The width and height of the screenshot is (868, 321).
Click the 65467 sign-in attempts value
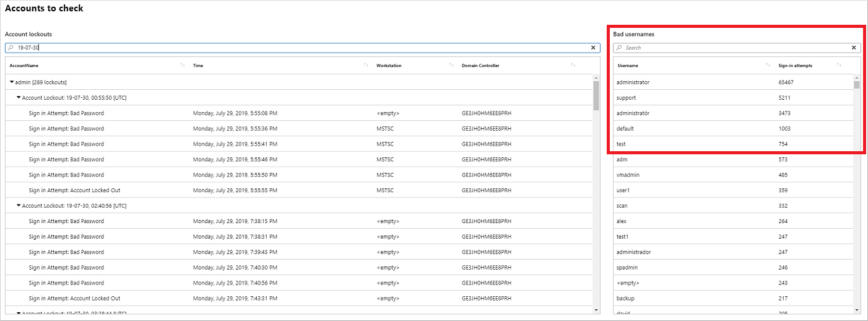coord(786,82)
